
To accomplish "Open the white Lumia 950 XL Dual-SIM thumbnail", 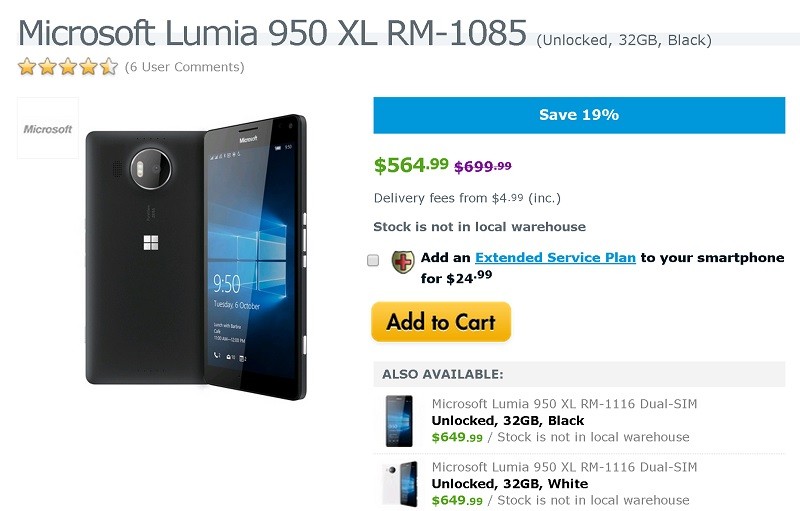I will (399, 483).
